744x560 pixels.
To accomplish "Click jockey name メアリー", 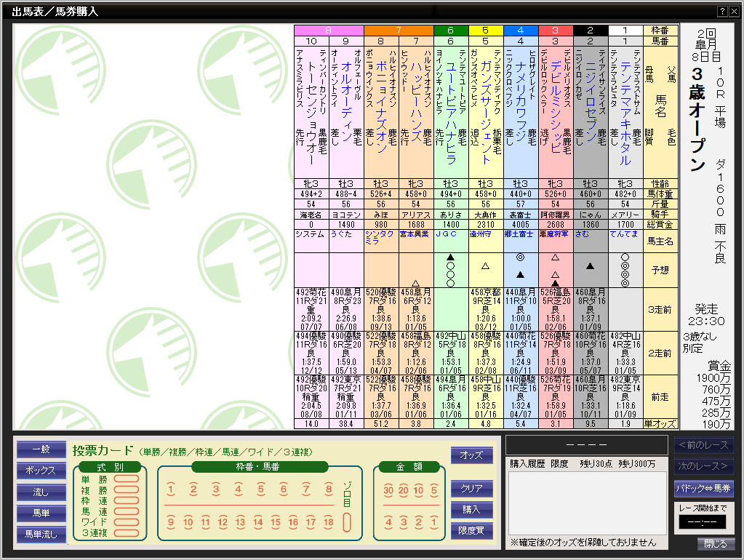I will click(x=625, y=215).
